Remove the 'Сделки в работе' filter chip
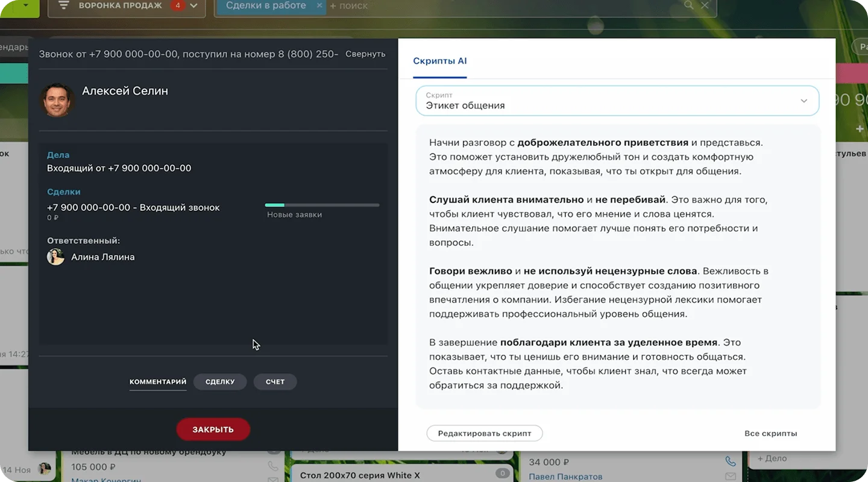Screen dimensions: 868x482 (319, 5)
